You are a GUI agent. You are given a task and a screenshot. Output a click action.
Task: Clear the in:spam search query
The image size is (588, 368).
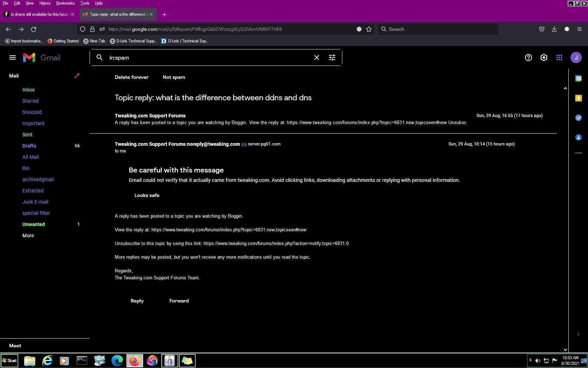coord(316,57)
